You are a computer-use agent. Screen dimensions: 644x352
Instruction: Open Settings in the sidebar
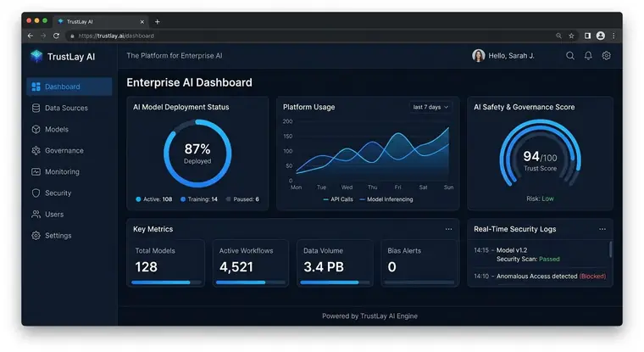coord(69,236)
